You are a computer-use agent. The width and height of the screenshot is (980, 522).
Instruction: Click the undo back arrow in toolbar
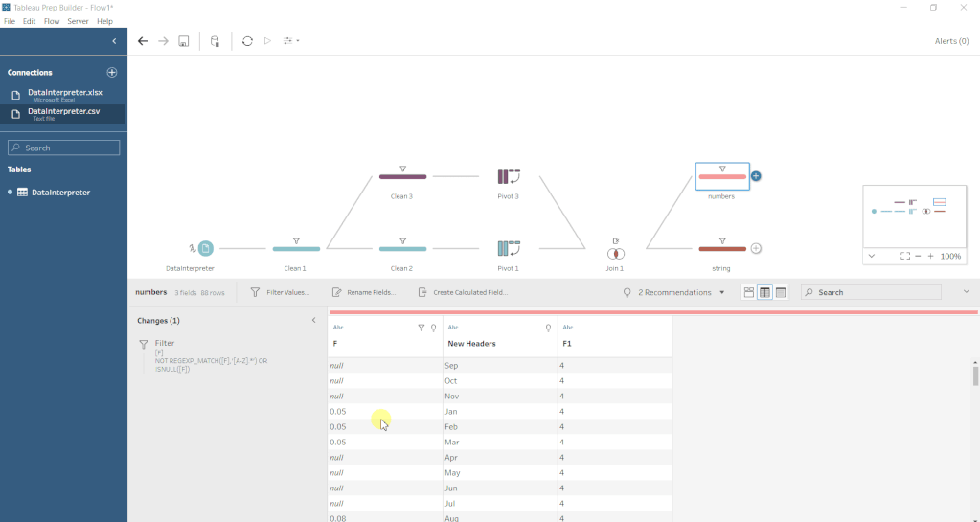click(143, 41)
